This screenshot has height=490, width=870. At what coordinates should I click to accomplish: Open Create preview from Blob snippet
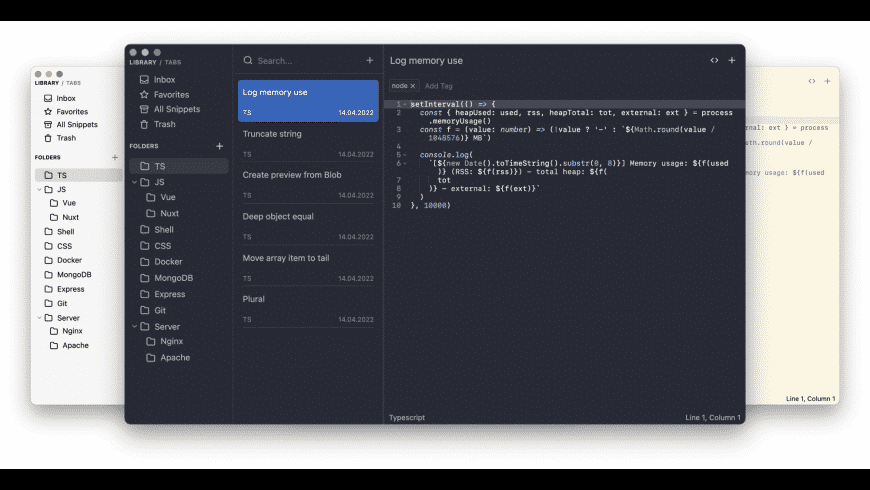point(308,184)
